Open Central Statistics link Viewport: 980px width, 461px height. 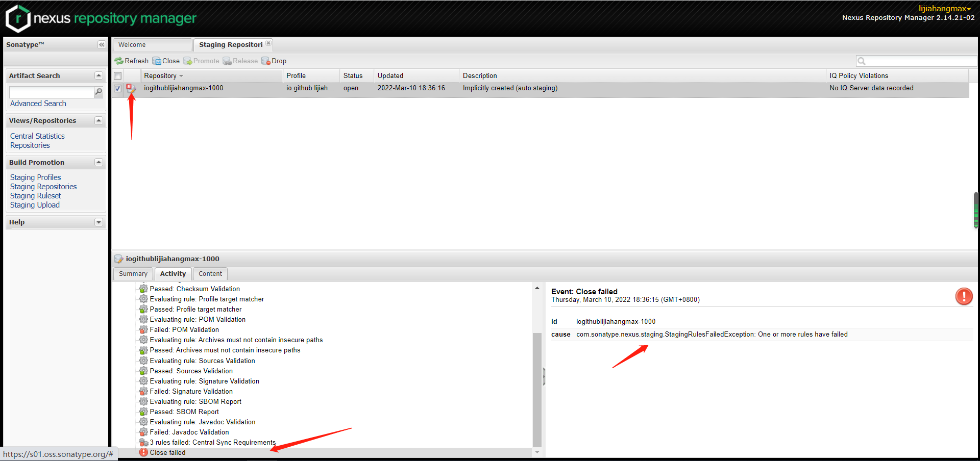[37, 136]
